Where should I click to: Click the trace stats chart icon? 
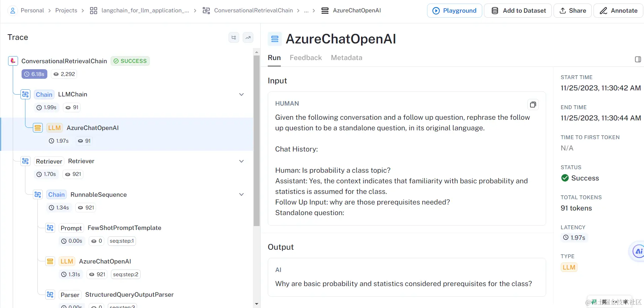point(248,37)
